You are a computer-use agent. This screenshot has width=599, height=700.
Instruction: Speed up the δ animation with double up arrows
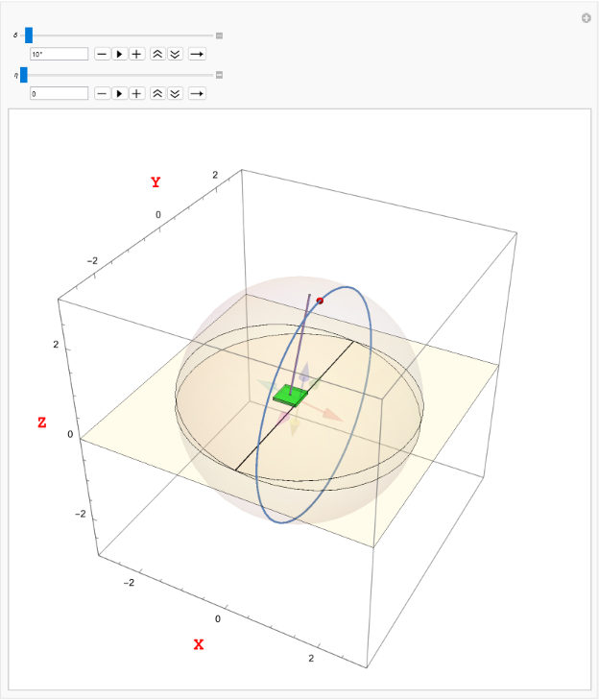(158, 55)
